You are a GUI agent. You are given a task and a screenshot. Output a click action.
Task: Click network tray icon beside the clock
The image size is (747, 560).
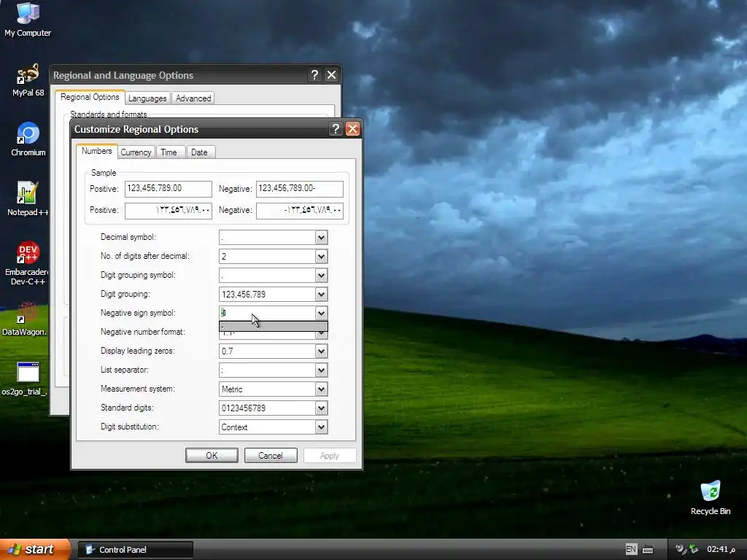694,549
